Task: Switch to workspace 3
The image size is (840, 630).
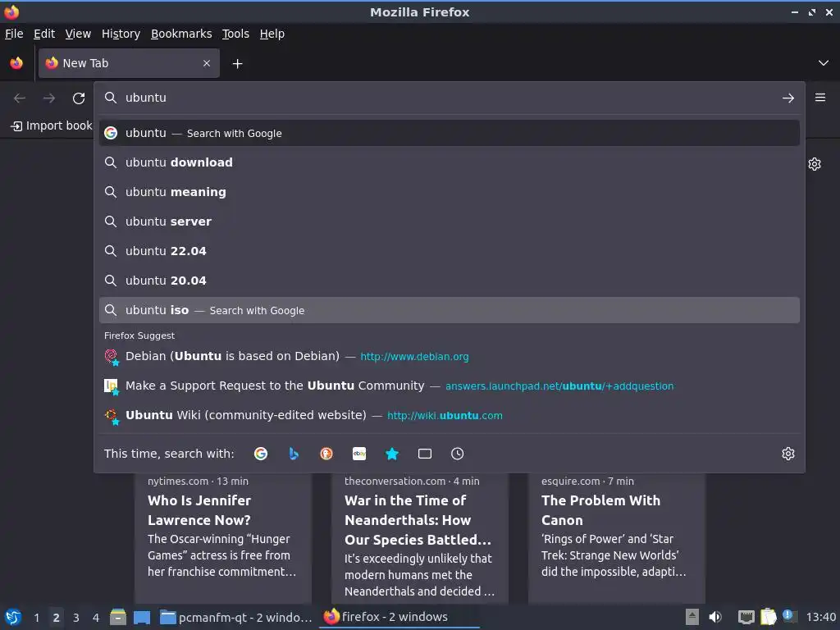Action: tap(76, 618)
